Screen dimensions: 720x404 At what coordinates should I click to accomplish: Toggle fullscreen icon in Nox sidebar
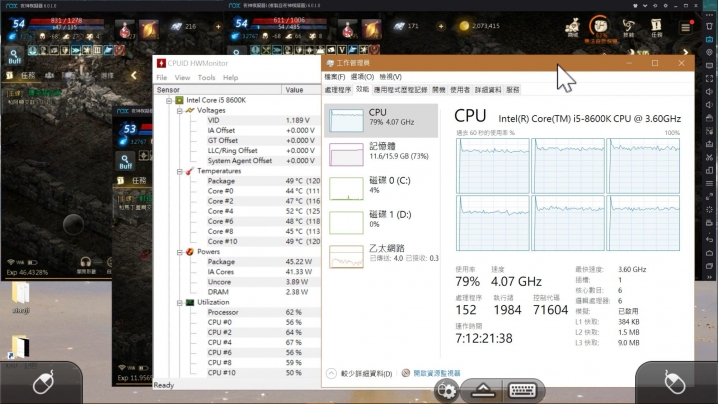point(709,79)
